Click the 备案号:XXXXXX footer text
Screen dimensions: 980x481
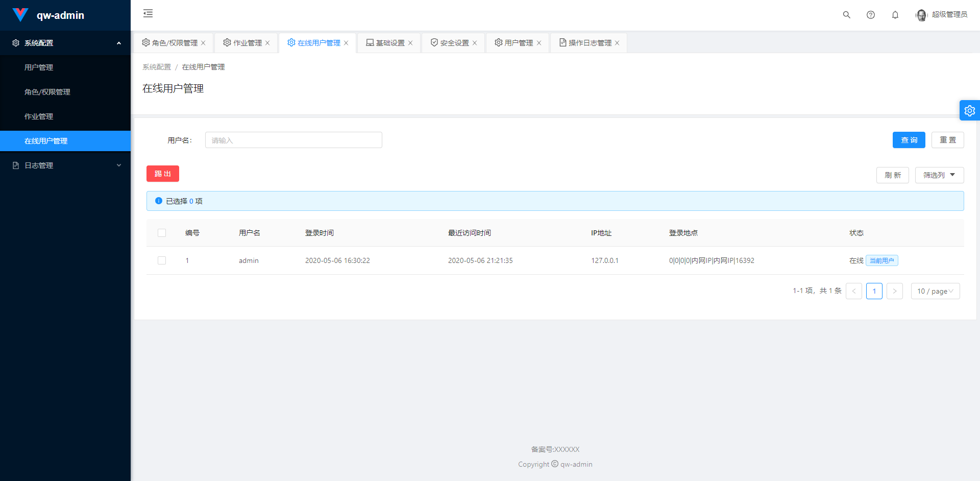point(555,449)
